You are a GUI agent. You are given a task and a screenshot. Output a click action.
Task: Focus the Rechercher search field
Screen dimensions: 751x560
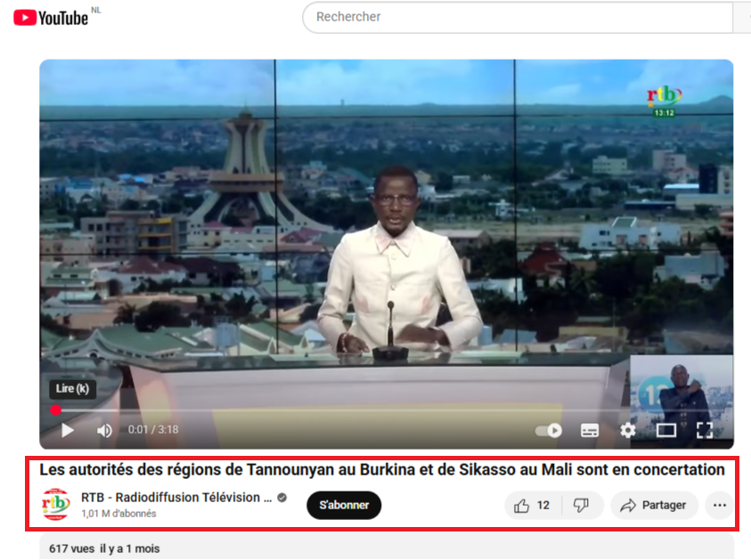tap(517, 17)
